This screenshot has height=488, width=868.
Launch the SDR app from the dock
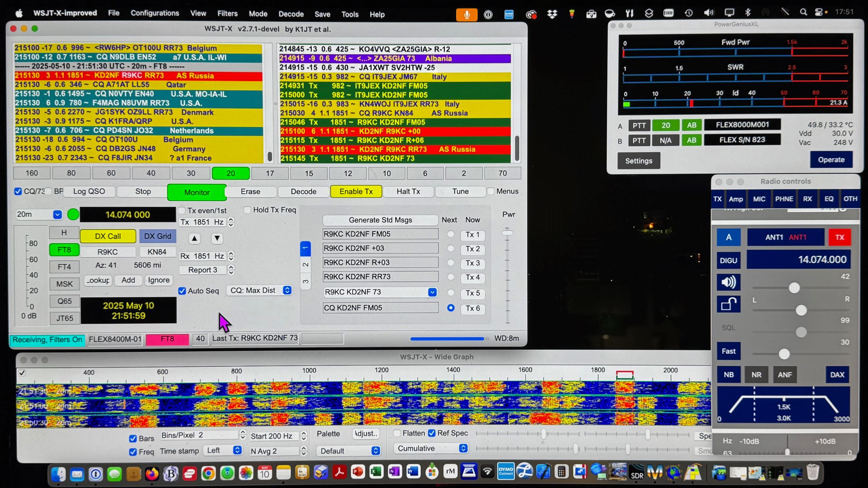[x=637, y=472]
